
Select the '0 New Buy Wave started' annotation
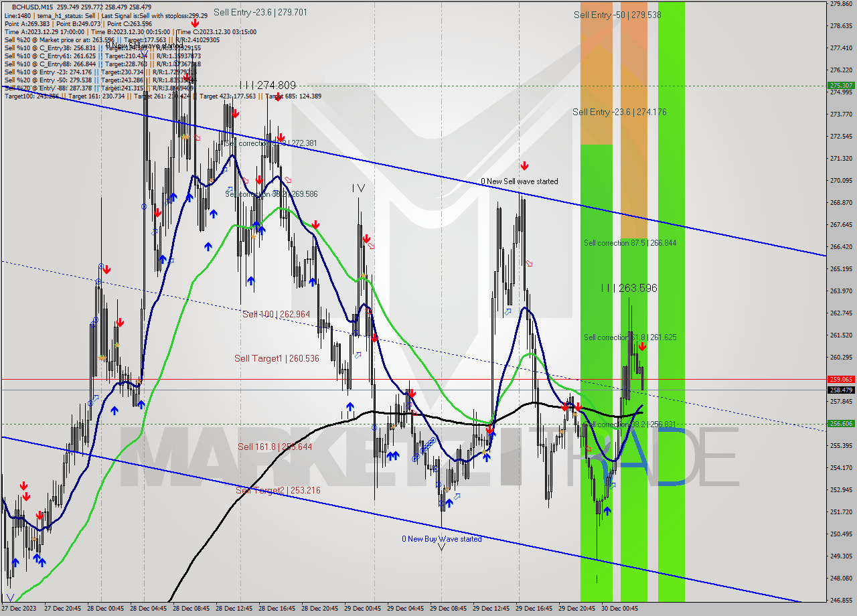(441, 539)
